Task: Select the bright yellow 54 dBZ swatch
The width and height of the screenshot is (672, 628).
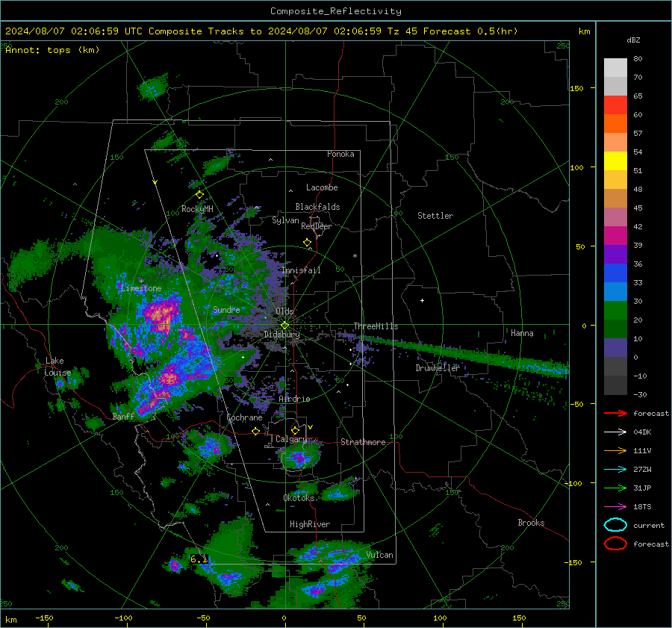Action: coord(615,161)
